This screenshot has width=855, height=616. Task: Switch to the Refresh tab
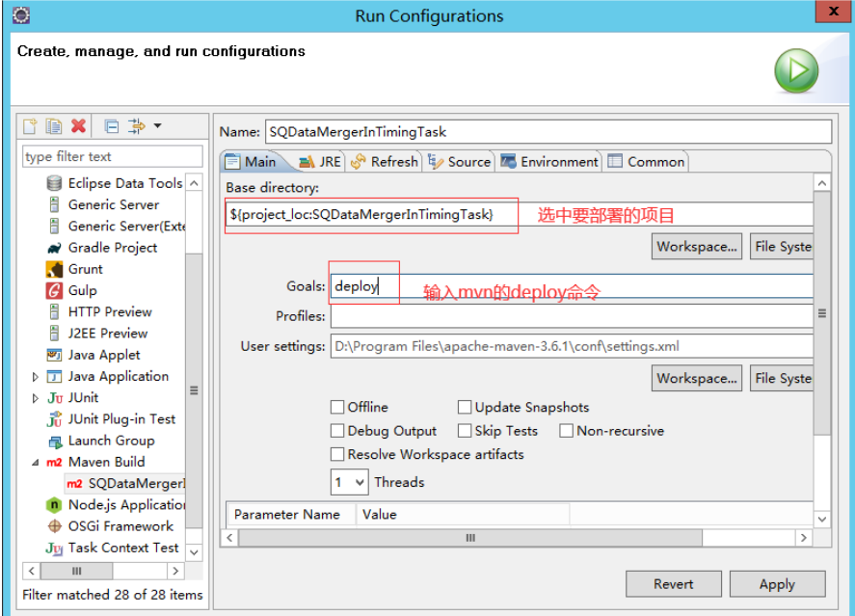[385, 162]
